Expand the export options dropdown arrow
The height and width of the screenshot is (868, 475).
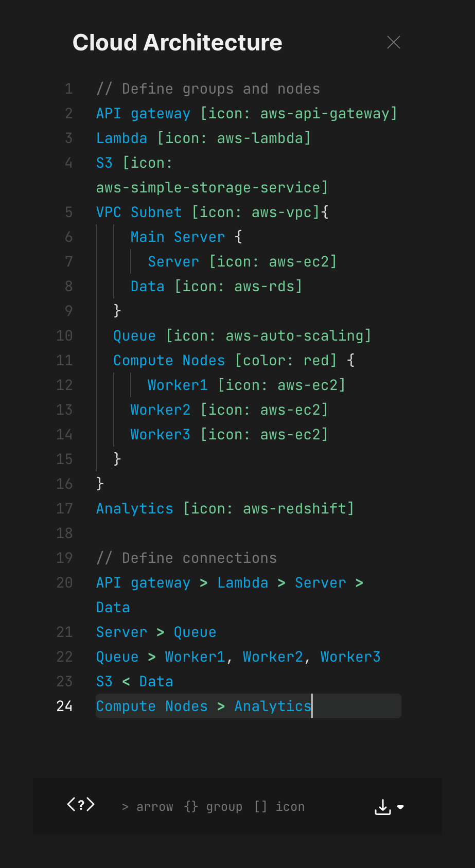[x=401, y=807]
